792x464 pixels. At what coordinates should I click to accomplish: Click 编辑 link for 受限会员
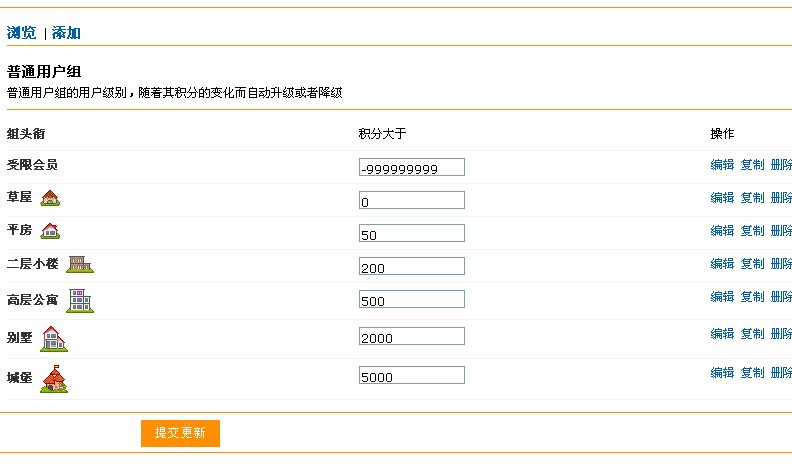click(722, 165)
